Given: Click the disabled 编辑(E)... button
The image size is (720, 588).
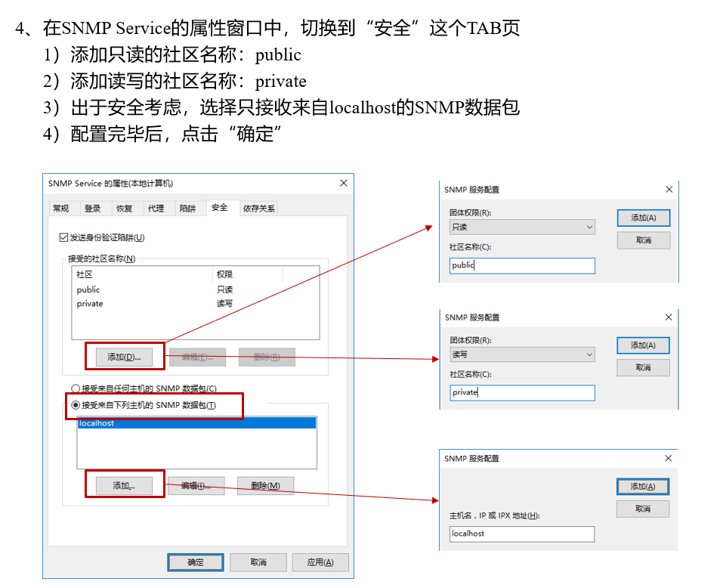Looking at the screenshot, I should pyautogui.click(x=197, y=357).
